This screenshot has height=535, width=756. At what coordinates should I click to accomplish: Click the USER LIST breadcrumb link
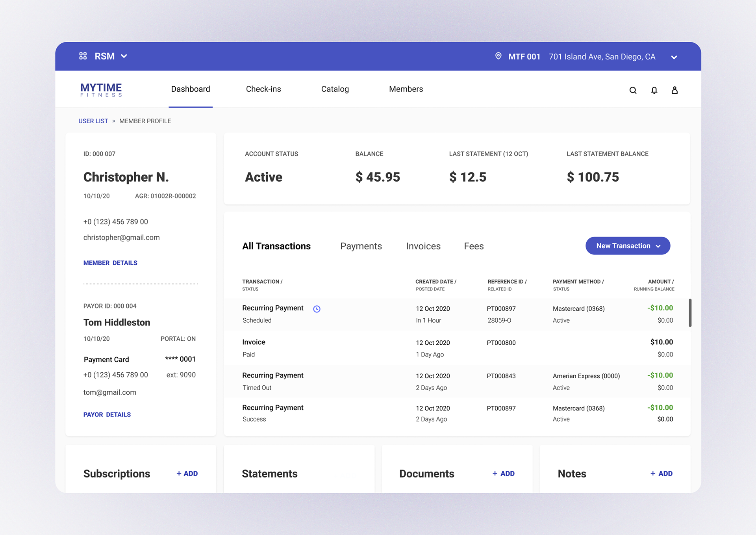[93, 121]
